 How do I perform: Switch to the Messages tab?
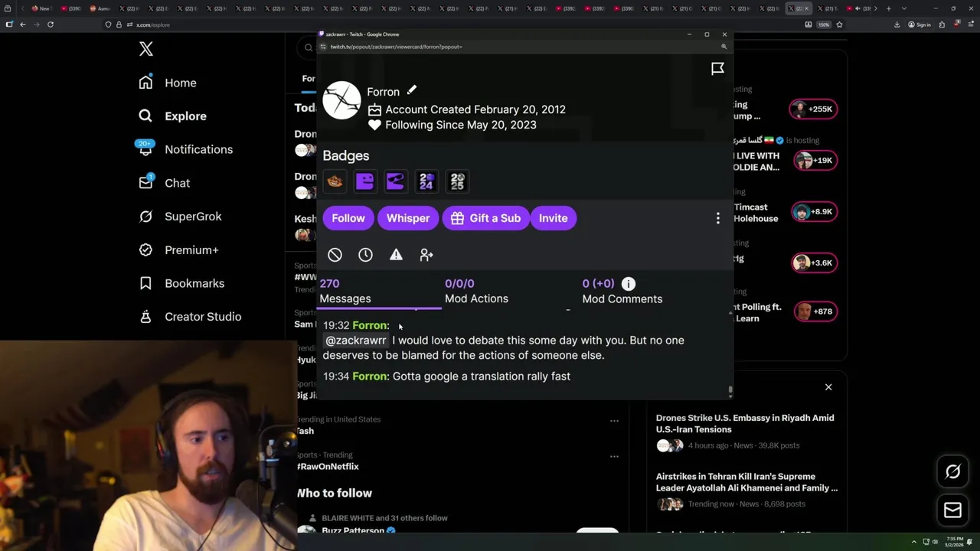click(x=380, y=292)
